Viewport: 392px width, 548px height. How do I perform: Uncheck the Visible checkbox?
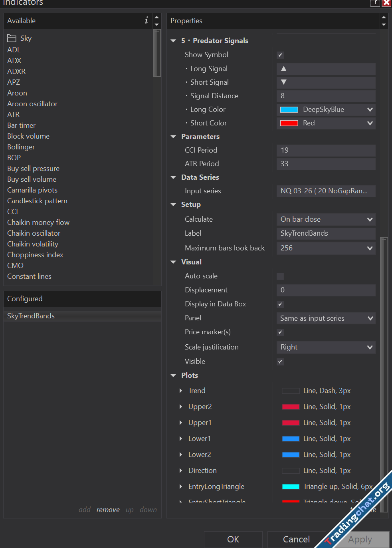click(280, 362)
